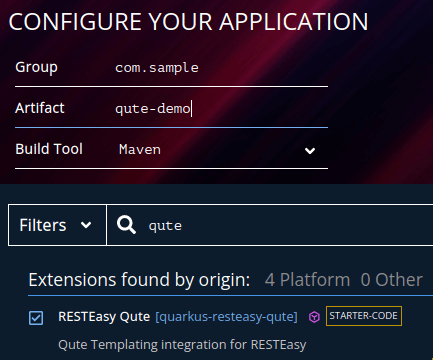Click the Build Tool label
This screenshot has height=360, width=433.
(x=49, y=149)
